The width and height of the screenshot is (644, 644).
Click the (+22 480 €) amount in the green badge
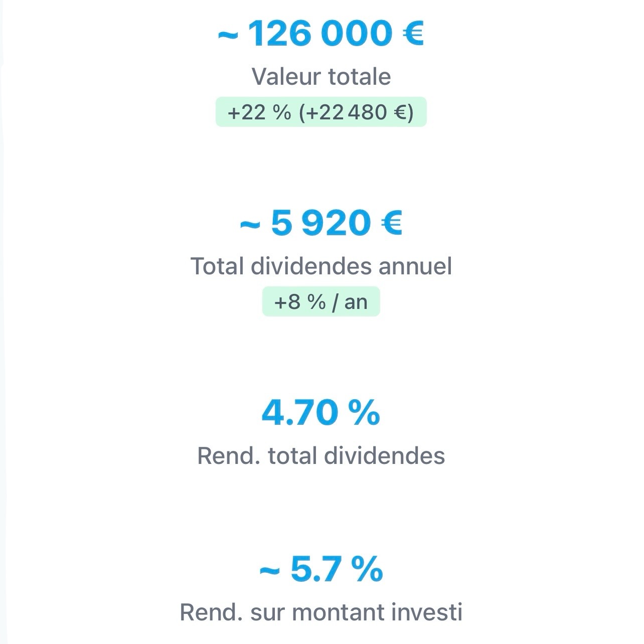(x=357, y=112)
